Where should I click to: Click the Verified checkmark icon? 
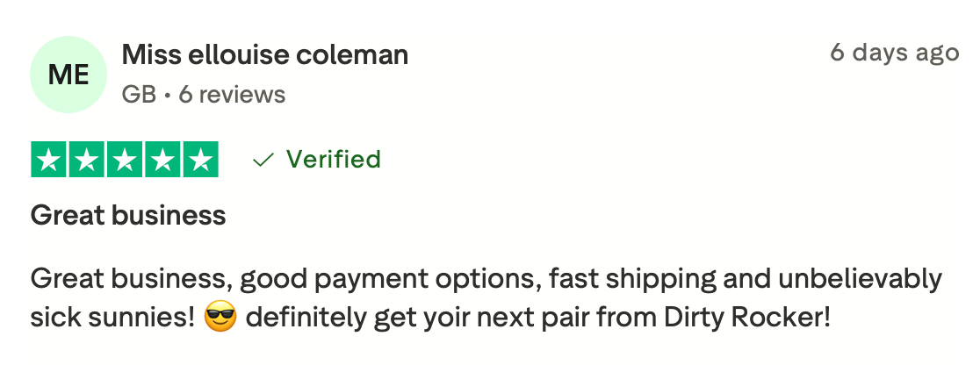click(263, 161)
